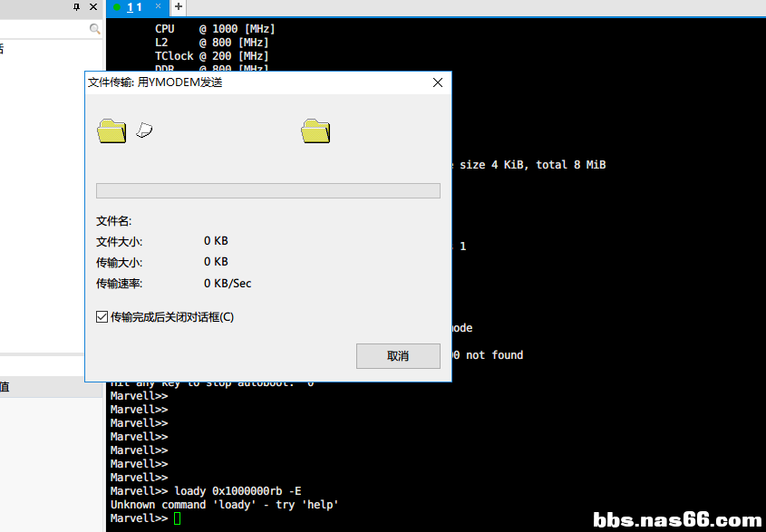This screenshot has width=766, height=532.
Task: Click the search input field in side panel
Action: tap(45, 29)
